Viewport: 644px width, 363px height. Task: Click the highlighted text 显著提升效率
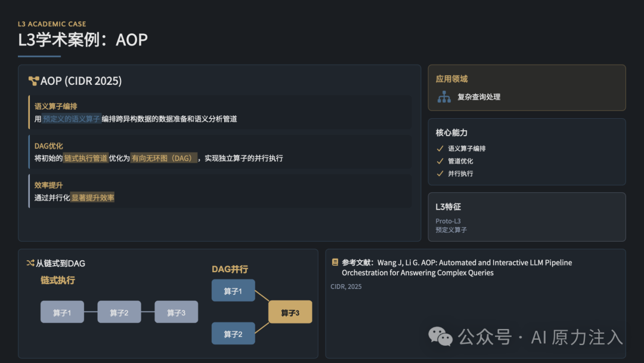(x=93, y=198)
